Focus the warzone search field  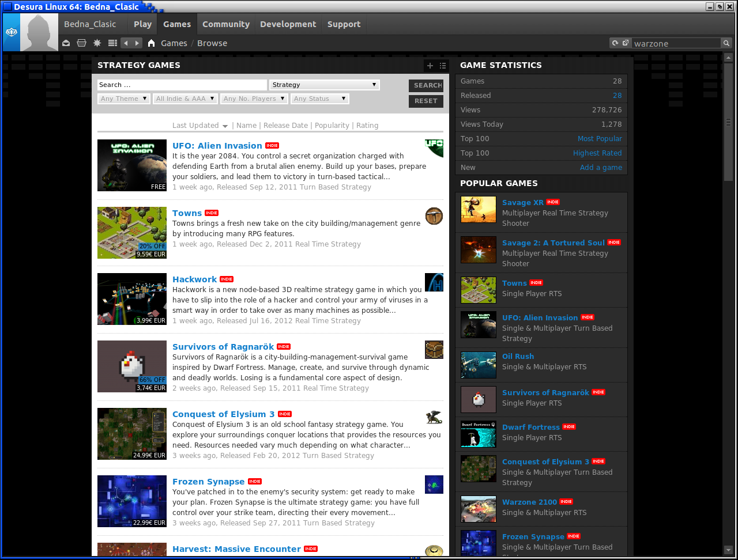(x=676, y=43)
